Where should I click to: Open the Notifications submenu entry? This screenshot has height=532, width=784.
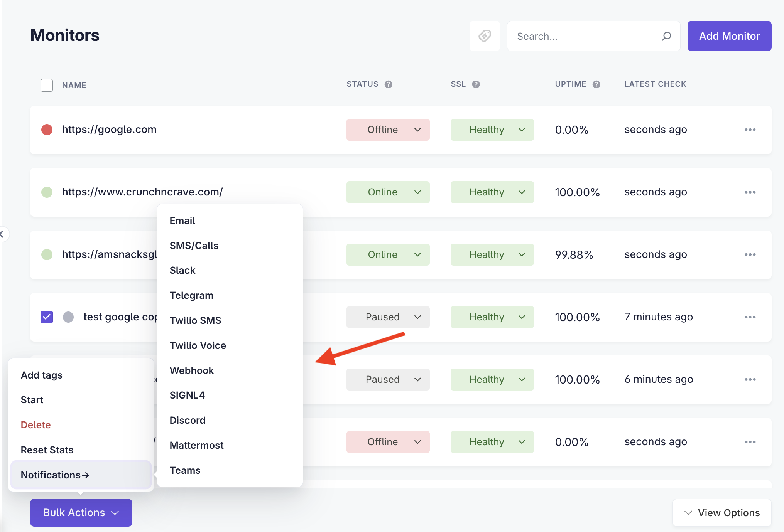point(81,475)
